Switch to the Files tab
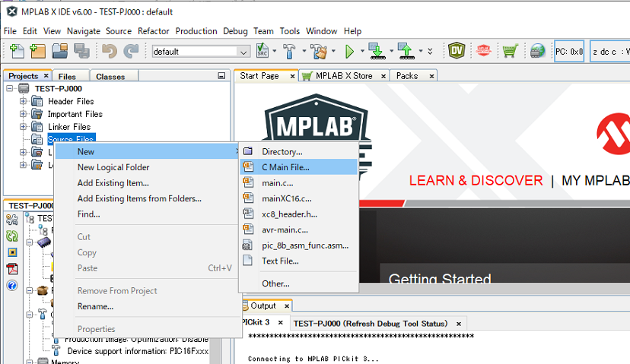The height and width of the screenshot is (364, 630). [67, 76]
